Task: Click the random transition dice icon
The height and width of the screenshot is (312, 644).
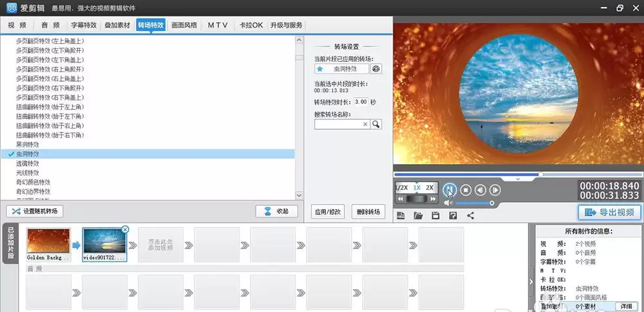Action: coord(376,69)
